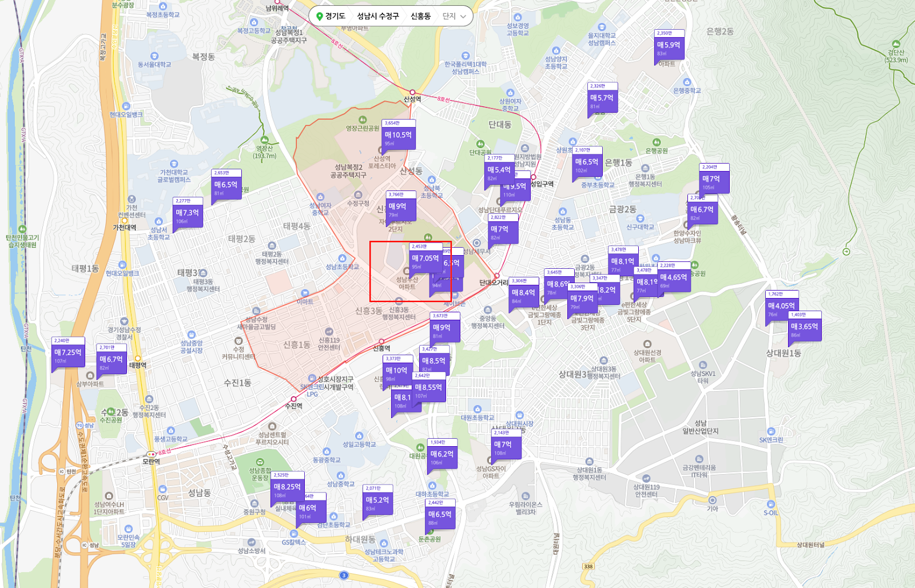This screenshot has width=915, height=588.
Task: Click the GS칼텍스 gas station icon
Action: tap(294, 534)
